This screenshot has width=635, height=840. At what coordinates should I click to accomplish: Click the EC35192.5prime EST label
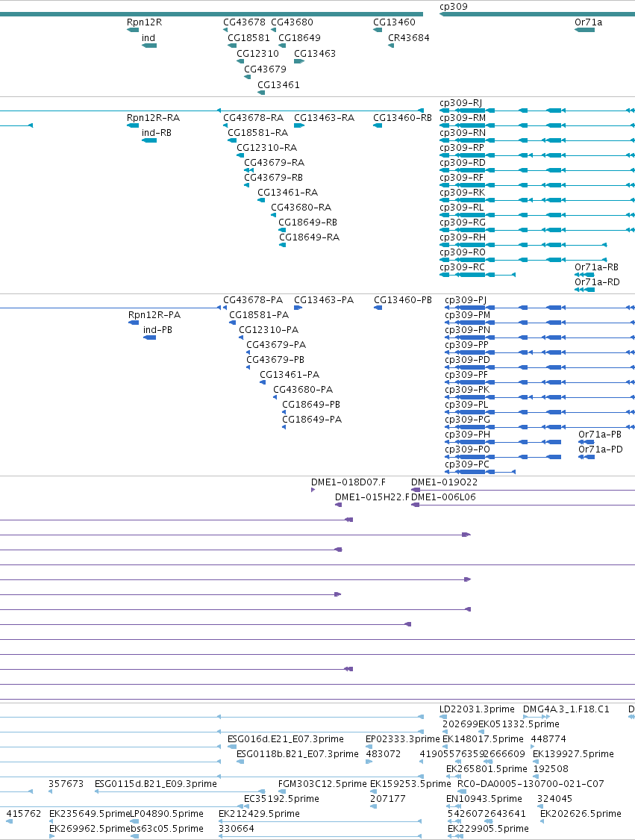pos(281,799)
